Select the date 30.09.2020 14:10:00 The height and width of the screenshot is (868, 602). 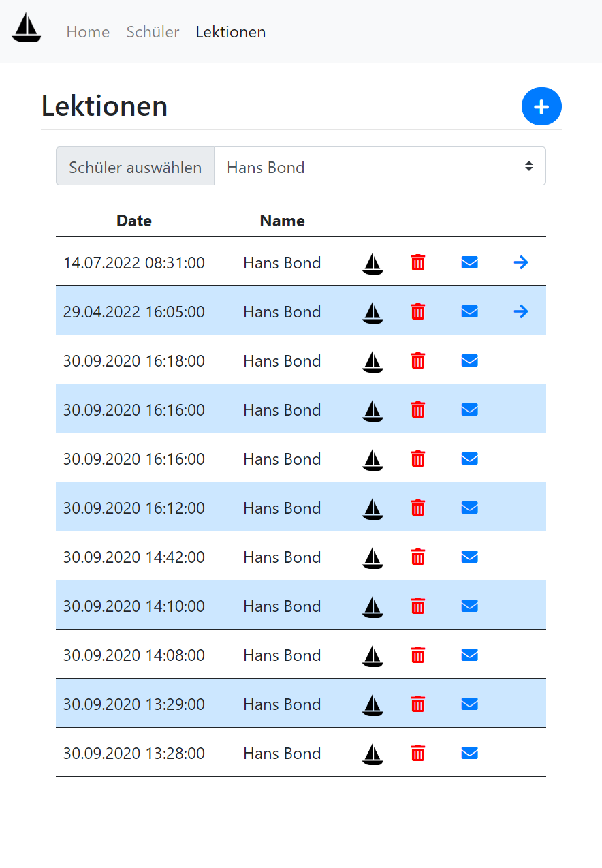pos(134,606)
